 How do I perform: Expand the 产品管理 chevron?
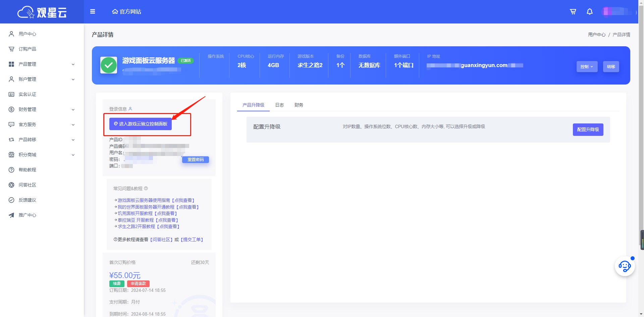pos(73,64)
